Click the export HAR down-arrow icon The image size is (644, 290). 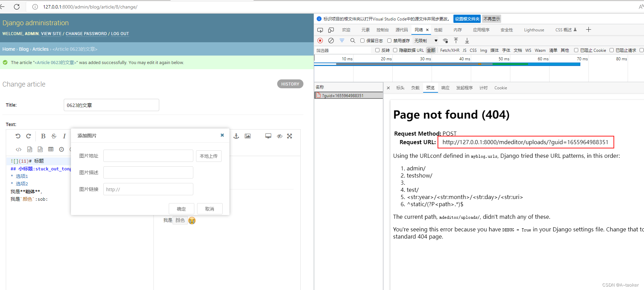click(467, 41)
